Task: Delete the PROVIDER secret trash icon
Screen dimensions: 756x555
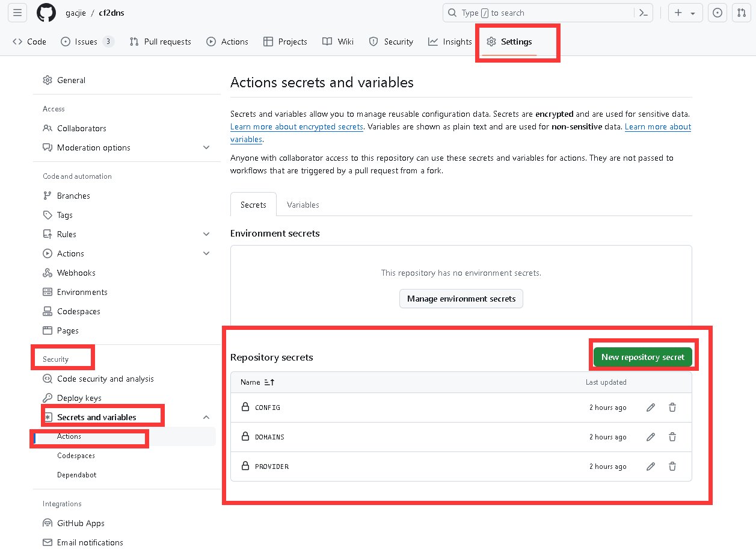Action: pos(672,467)
